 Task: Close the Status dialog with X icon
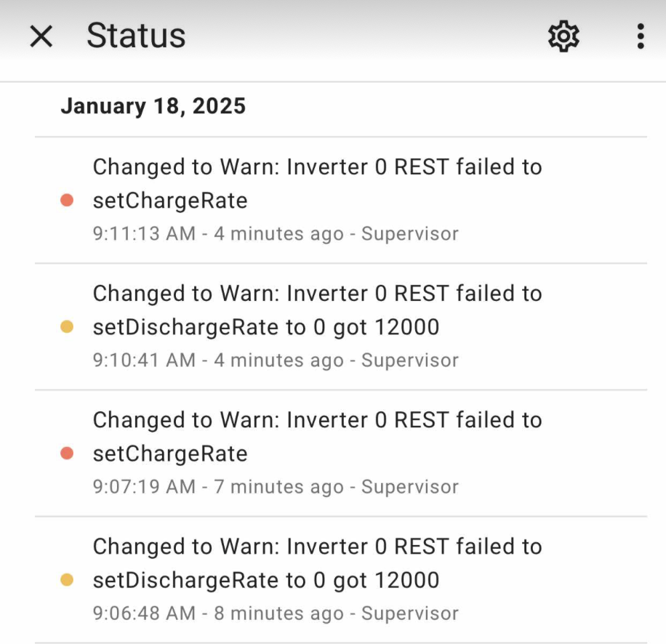(x=41, y=36)
